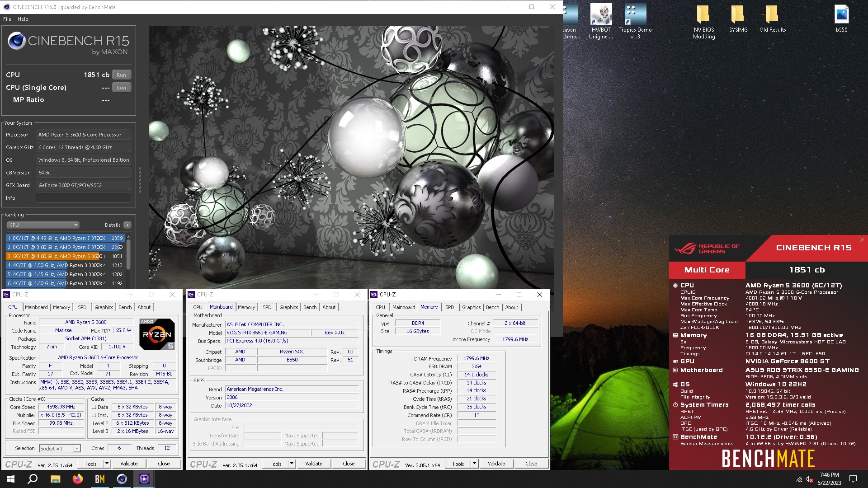Screen dimensions: 868x488
Task: Run the CPU multi-core benchmark
Action: click(121, 75)
